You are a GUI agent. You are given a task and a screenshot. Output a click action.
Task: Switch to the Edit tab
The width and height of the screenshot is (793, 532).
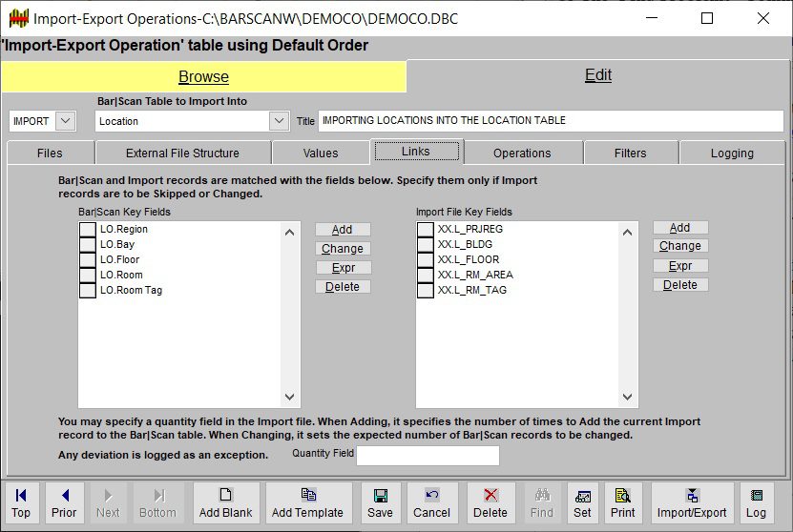598,74
